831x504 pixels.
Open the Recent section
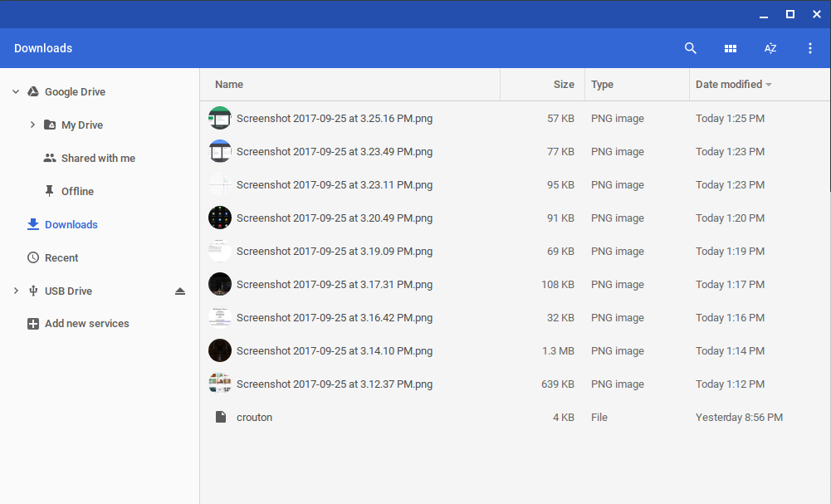[61, 258]
